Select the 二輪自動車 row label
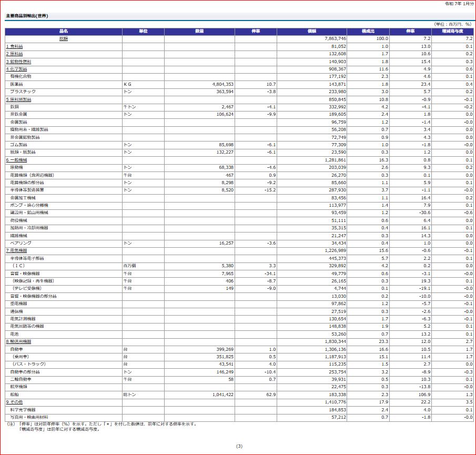This screenshot has width=476, height=455. [x=21, y=379]
